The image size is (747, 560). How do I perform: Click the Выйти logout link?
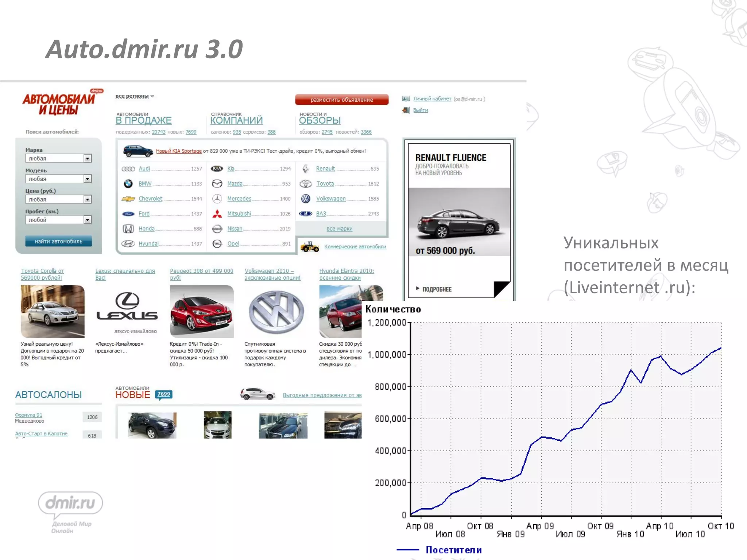(x=421, y=110)
